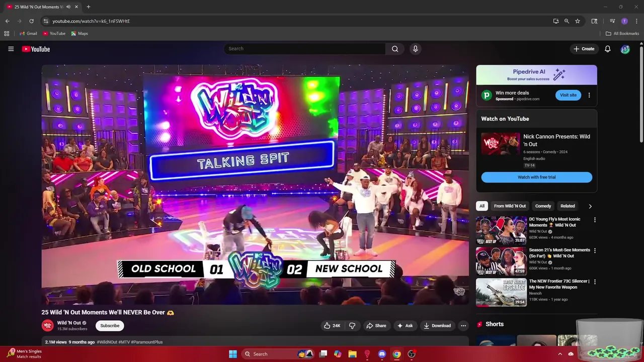Screen dimensions: 644x362
Task: Select the From Wild 'N Out chip
Action: tap(510, 206)
